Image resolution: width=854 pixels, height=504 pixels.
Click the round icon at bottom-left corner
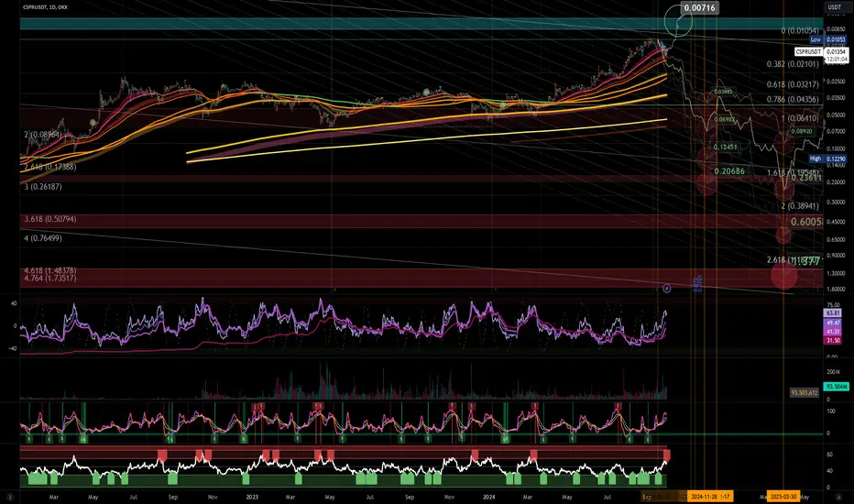[10, 497]
